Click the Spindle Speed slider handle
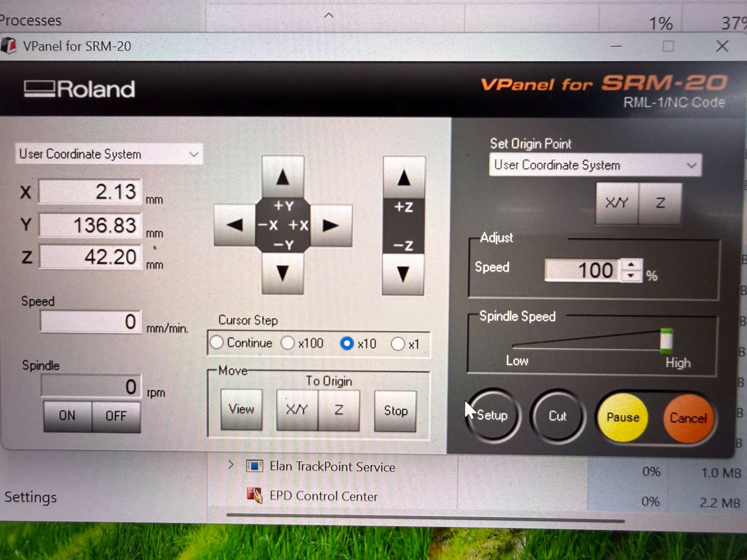The image size is (747, 560). click(666, 341)
